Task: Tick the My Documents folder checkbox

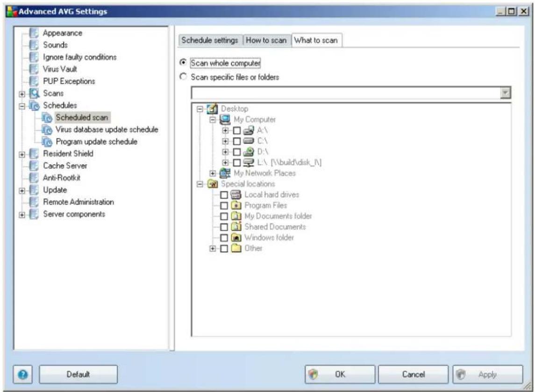Action: pos(224,216)
